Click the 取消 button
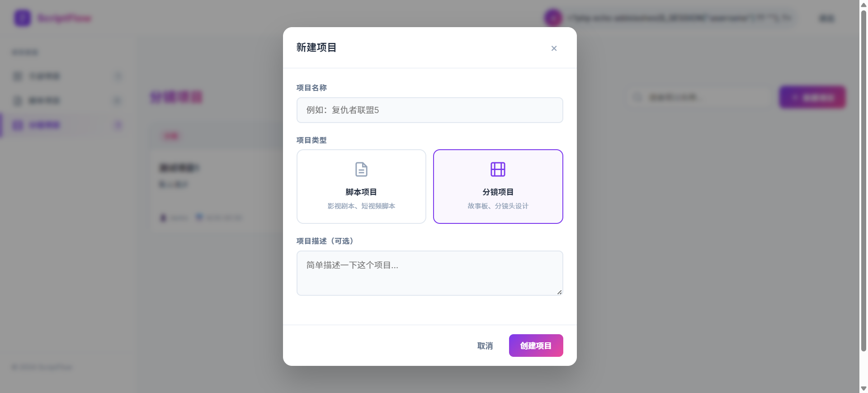The height and width of the screenshot is (393, 868). point(485,346)
